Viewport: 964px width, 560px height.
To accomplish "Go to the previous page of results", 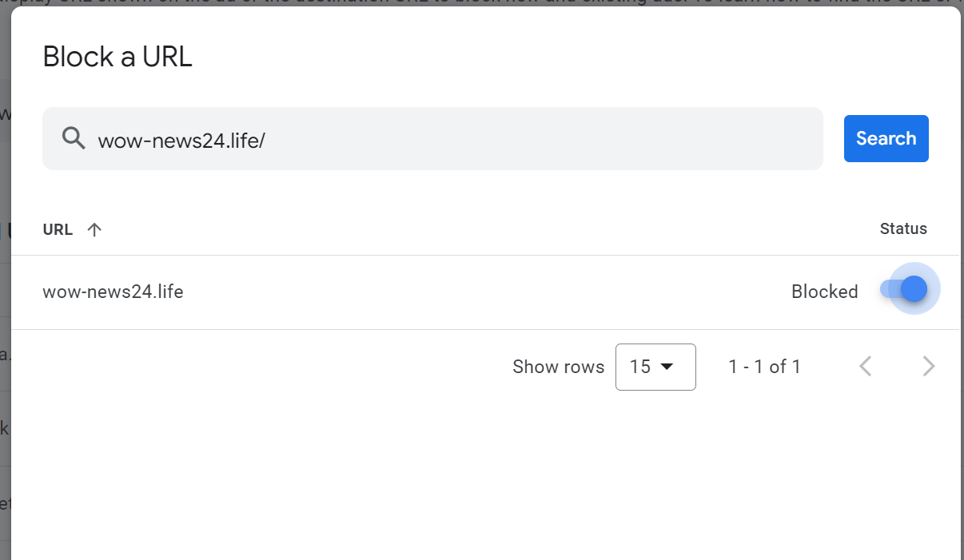I will click(865, 367).
